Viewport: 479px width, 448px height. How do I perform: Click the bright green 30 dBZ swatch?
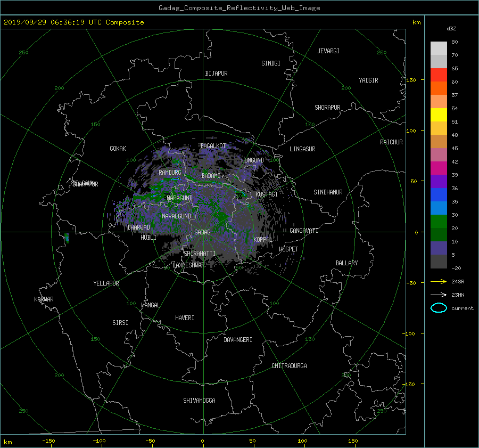coord(439,221)
